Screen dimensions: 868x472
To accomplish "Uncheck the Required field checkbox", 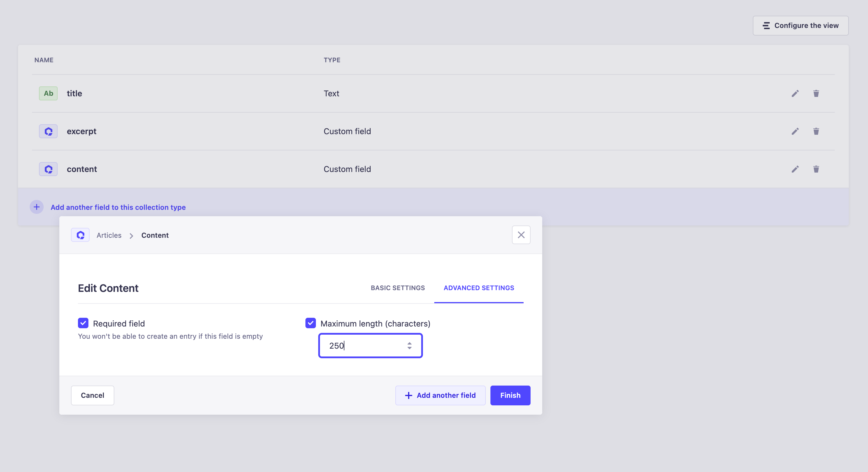I will [83, 323].
